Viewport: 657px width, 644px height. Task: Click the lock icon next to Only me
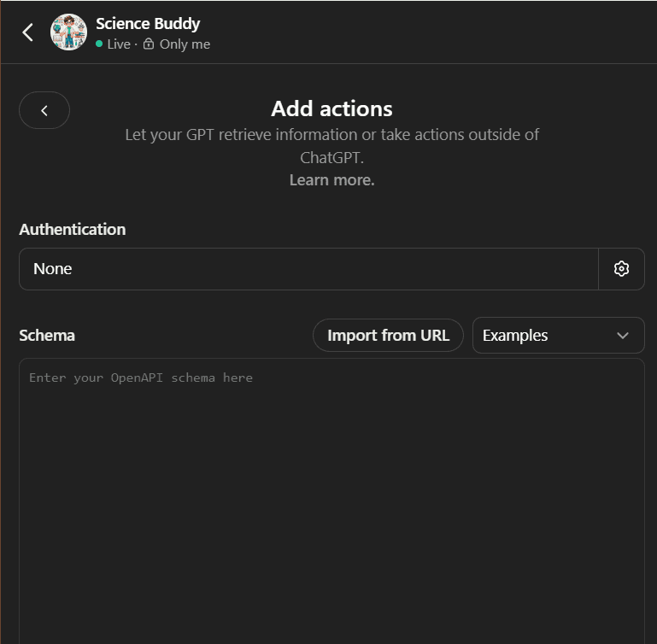click(x=149, y=44)
